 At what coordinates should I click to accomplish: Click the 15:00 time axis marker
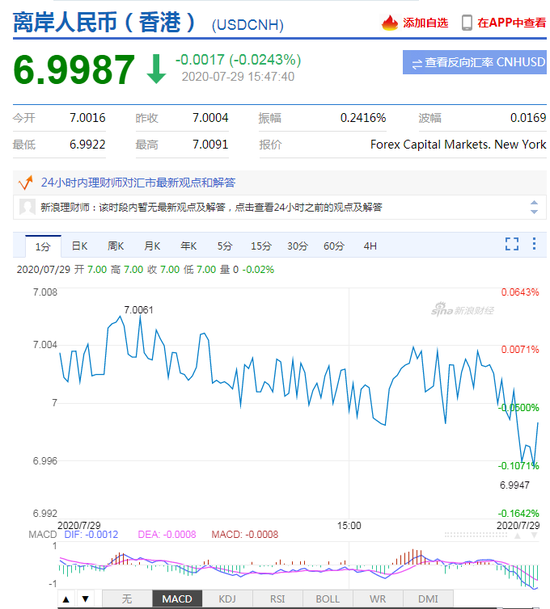click(349, 525)
